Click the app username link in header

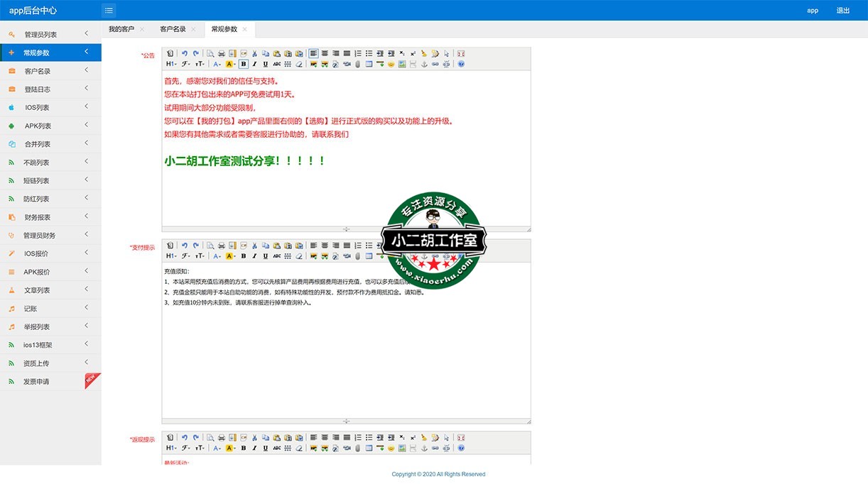[x=813, y=11]
